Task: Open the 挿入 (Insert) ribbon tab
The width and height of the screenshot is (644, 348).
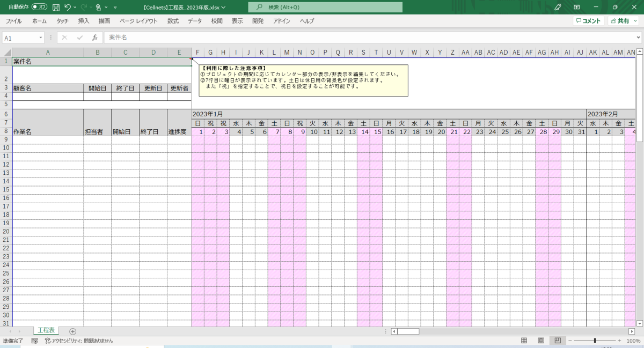Action: (x=84, y=21)
